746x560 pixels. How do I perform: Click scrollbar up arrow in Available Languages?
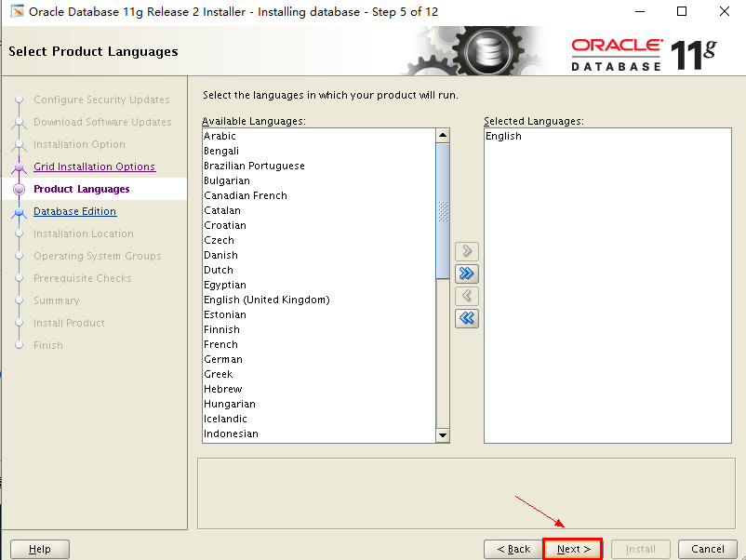(443, 135)
